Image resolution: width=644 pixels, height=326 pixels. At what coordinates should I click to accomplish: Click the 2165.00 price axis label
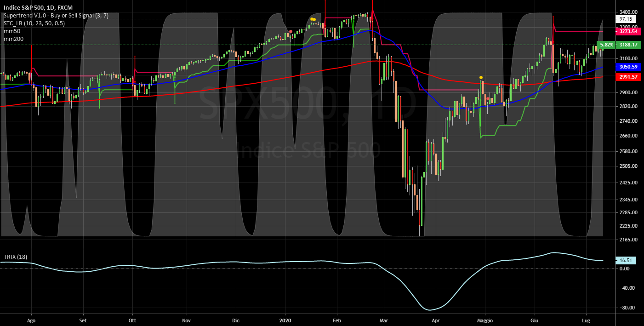628,240
